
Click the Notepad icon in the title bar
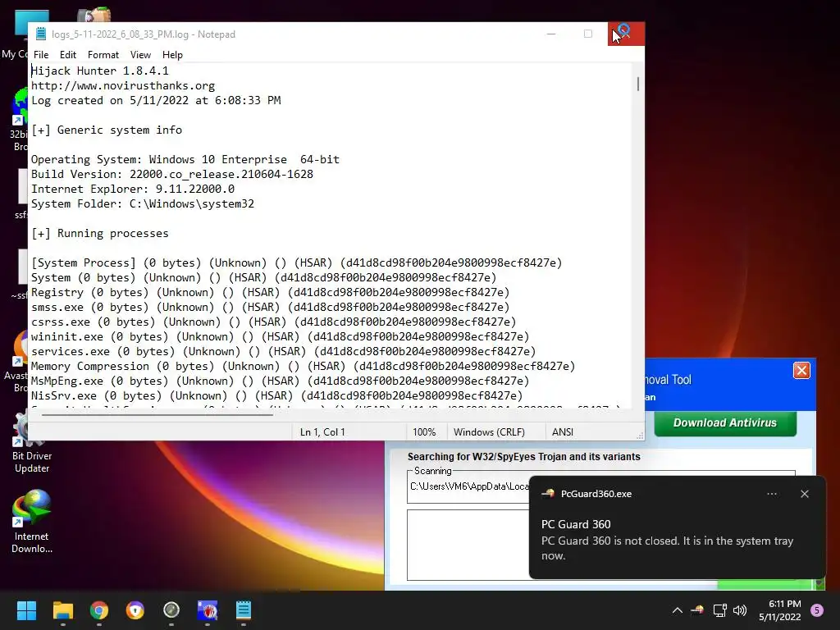(41, 34)
